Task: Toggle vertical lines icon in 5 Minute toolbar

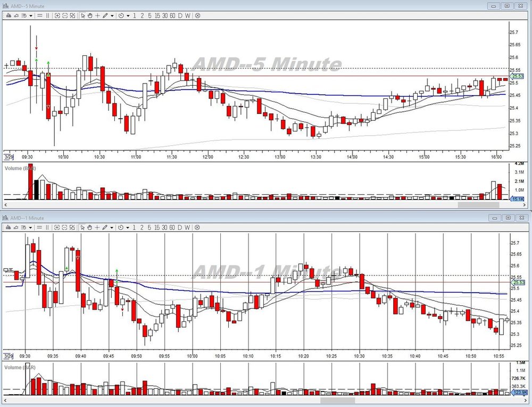Action: click(x=47, y=15)
